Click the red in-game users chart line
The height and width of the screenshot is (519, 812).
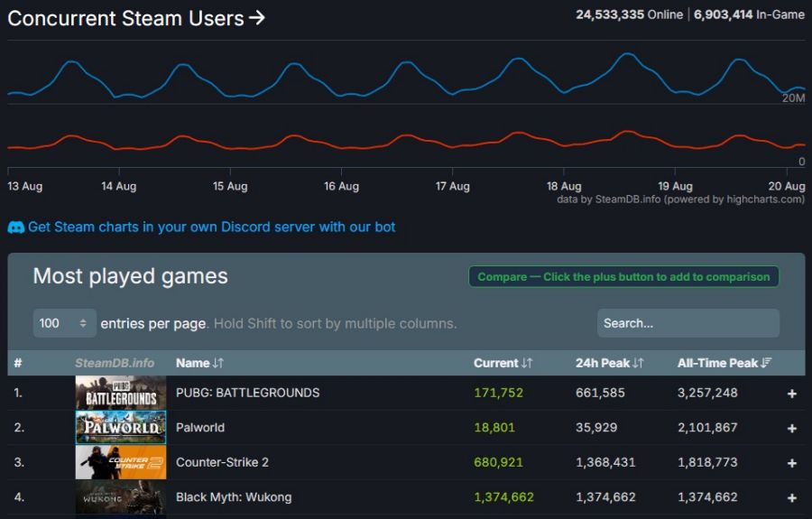(407, 136)
